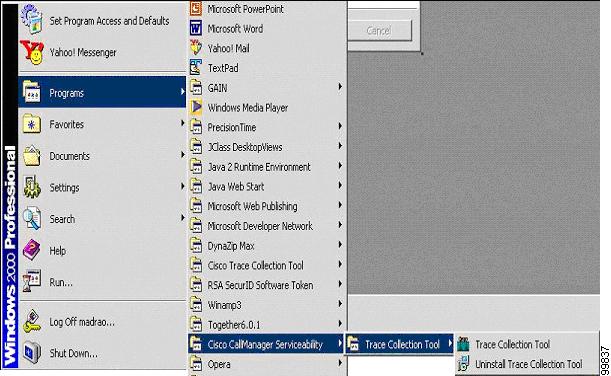Click the Programs folder icon
This screenshot has height=376, width=611.
pos(32,92)
